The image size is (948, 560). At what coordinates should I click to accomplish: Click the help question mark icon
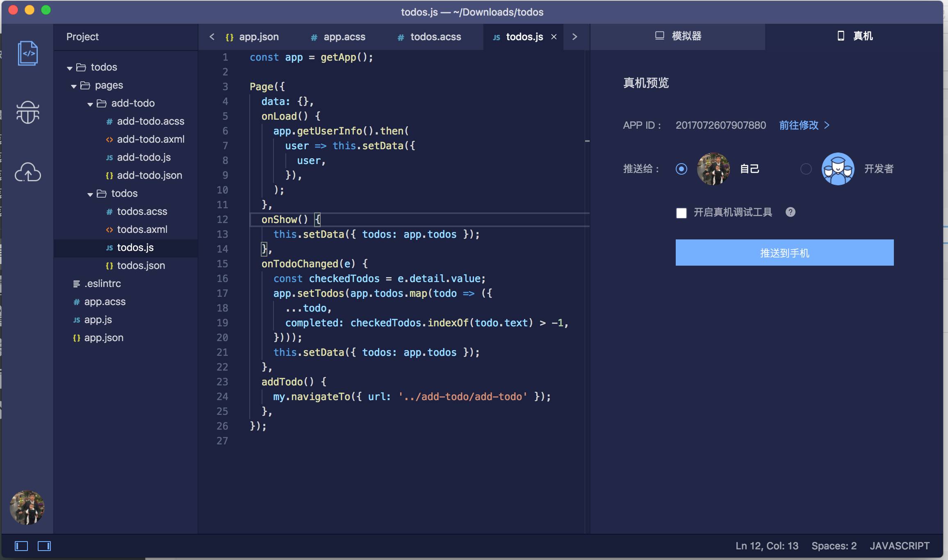point(790,212)
